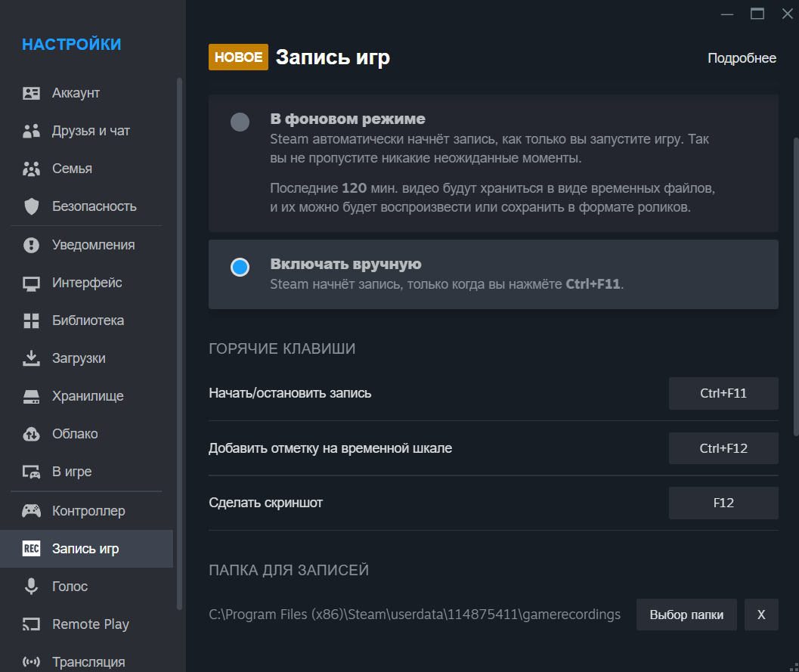Image resolution: width=799 pixels, height=672 pixels.
Task: Select the Включать вручную recording option
Action: click(x=239, y=267)
